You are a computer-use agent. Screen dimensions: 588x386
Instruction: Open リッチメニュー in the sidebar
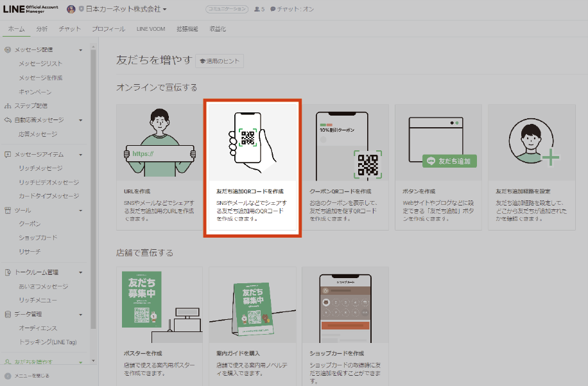coord(38,300)
